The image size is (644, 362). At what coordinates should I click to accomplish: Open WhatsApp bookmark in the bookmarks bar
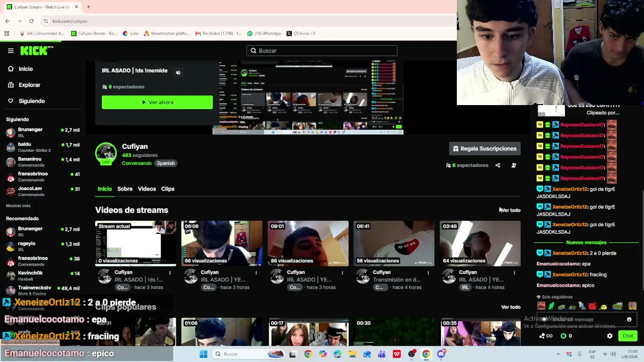tap(264, 34)
